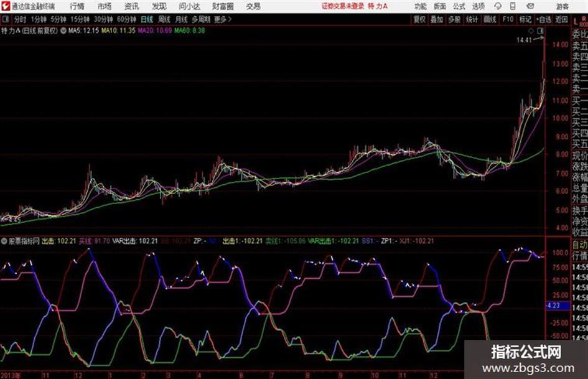Click 自动 label in right panel
This screenshot has width=588, height=379.
tap(580, 245)
